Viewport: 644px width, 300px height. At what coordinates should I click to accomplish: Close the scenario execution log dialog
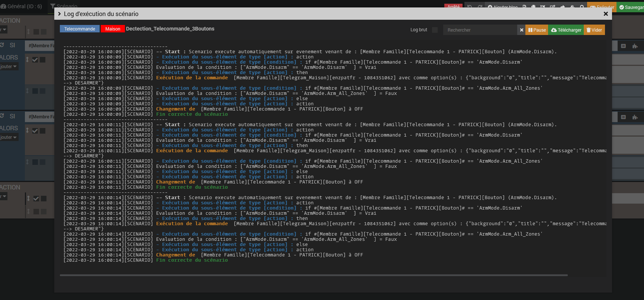[606, 14]
